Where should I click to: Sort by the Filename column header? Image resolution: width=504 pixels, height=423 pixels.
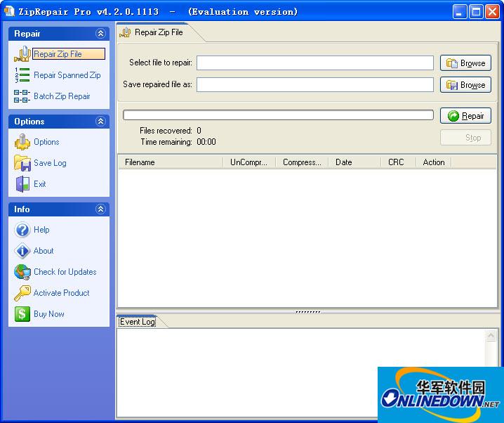[x=171, y=162]
